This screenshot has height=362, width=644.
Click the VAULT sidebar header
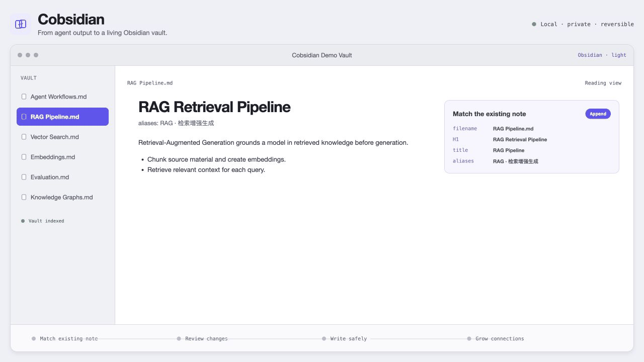(29, 78)
